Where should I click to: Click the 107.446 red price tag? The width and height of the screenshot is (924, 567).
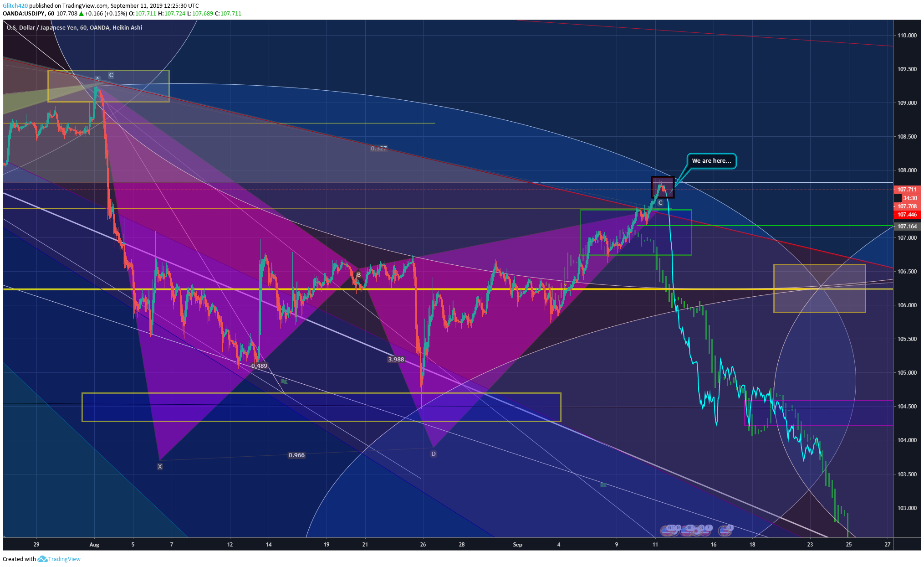click(907, 215)
